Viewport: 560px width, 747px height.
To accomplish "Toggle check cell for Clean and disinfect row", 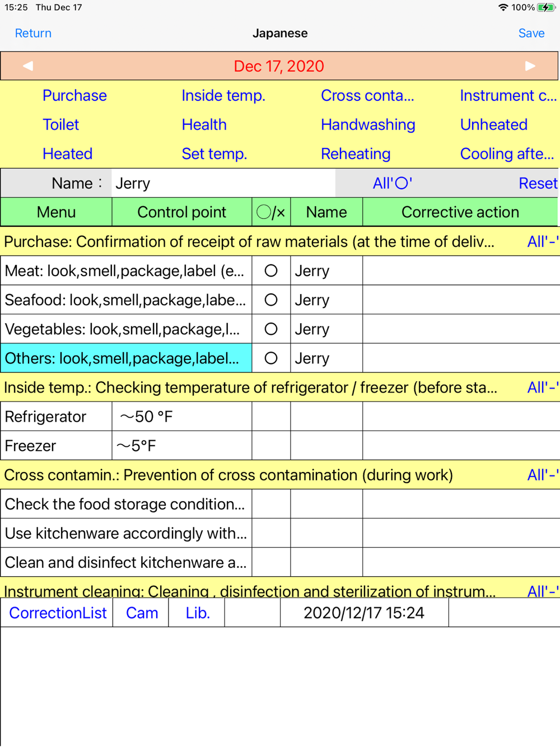I will pos(271,562).
